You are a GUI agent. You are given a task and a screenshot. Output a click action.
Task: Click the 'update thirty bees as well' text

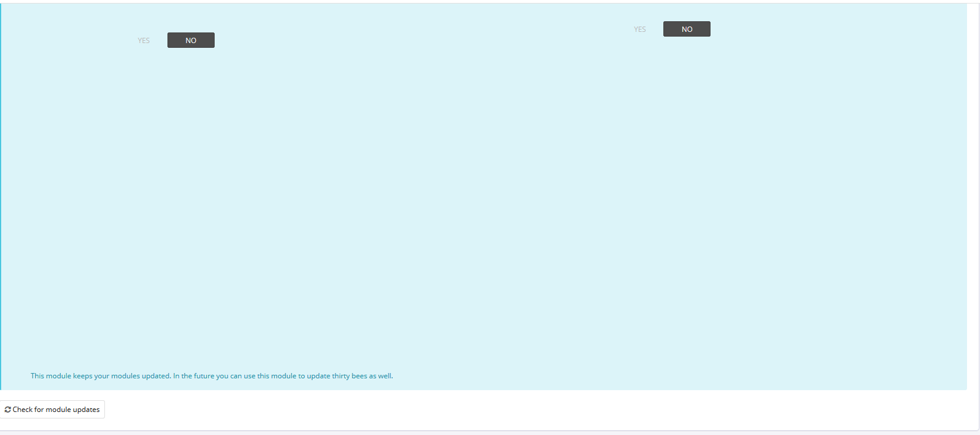click(350, 376)
